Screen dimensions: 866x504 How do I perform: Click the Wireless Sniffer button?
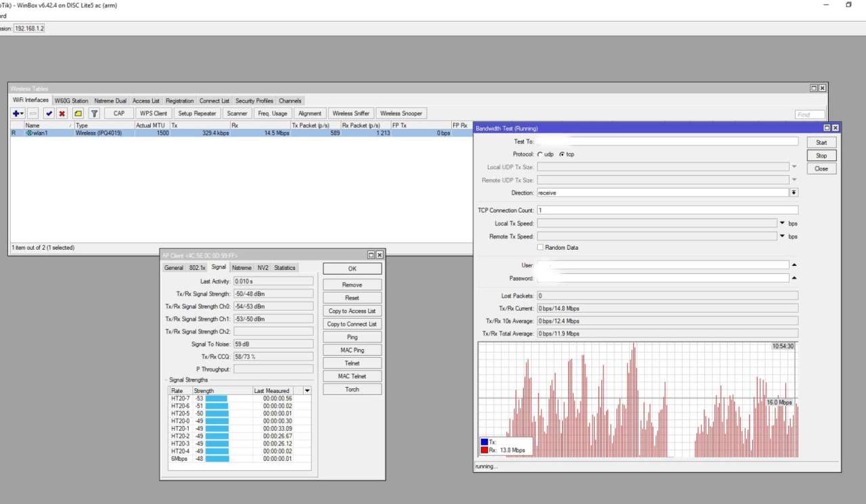tap(351, 114)
